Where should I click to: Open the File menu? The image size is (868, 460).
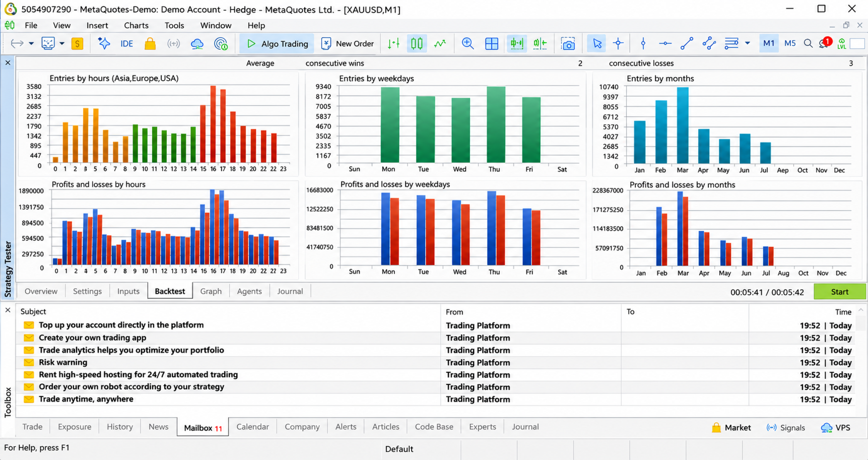pos(31,25)
